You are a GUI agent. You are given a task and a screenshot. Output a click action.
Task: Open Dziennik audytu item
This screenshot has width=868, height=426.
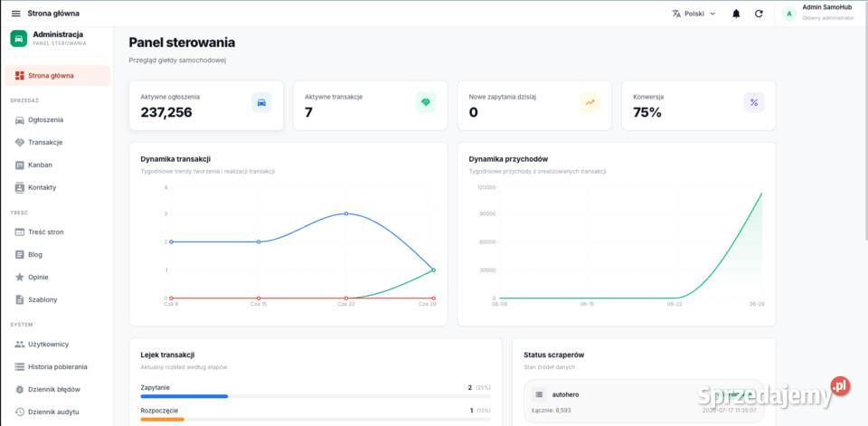(58, 412)
